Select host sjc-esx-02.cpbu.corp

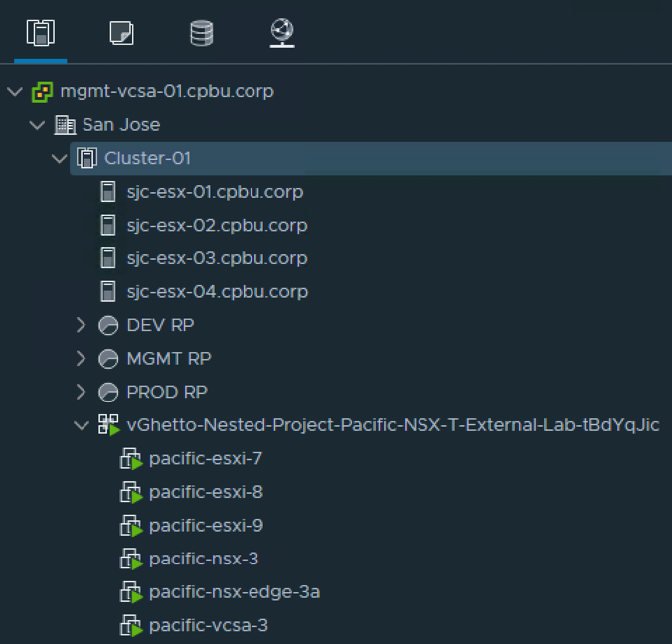pyautogui.click(x=218, y=226)
